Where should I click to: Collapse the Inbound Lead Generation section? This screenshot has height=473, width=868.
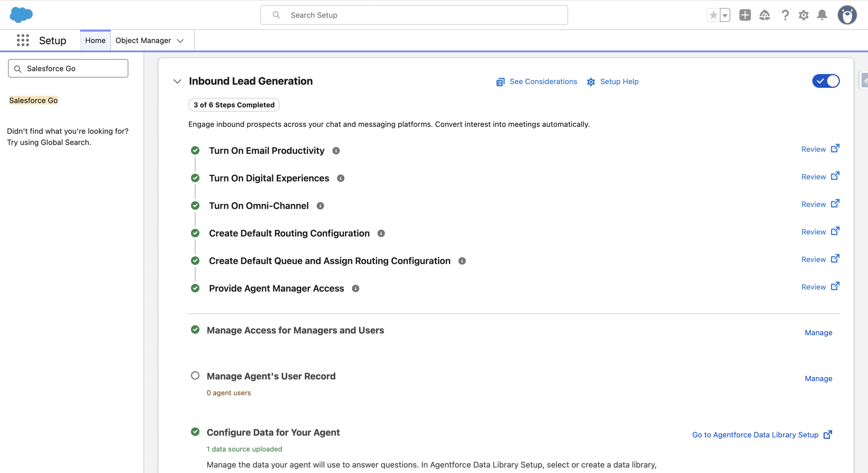[177, 81]
